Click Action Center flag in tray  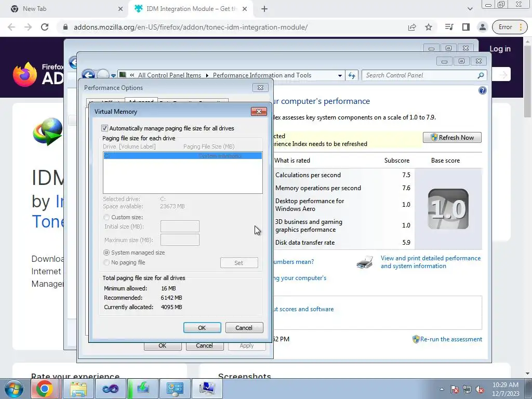(455, 389)
